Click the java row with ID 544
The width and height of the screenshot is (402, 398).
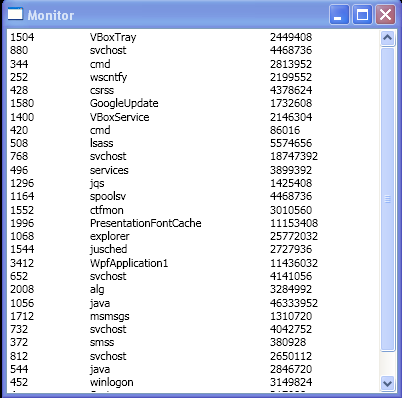point(193,369)
